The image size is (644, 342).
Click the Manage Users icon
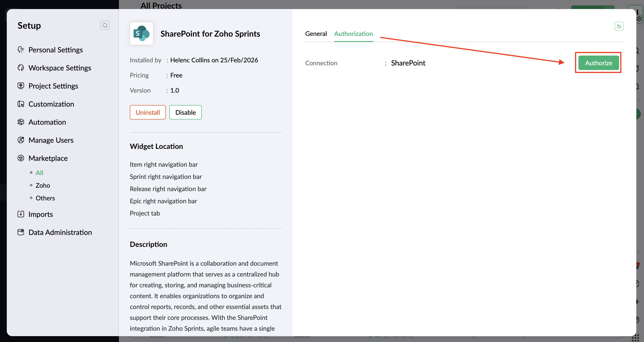[21, 140]
